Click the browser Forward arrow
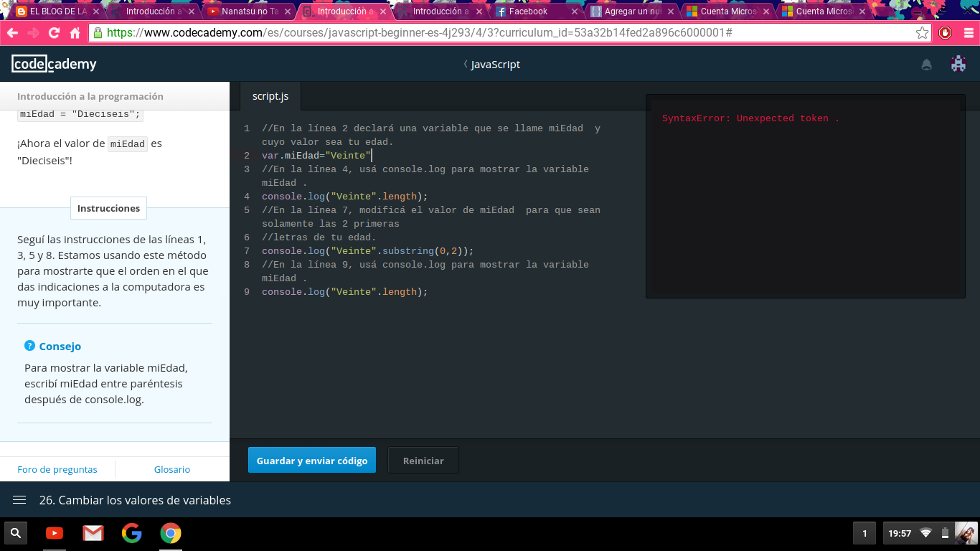The image size is (980, 551). tap(33, 33)
